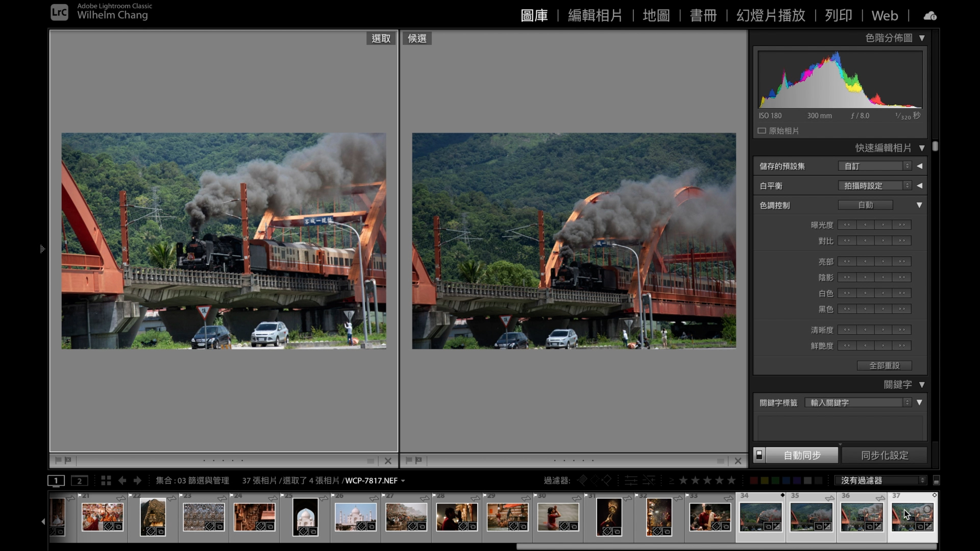Image resolution: width=980 pixels, height=551 pixels.
Task: Increase 曝光度 by a large step
Action: tap(902, 225)
